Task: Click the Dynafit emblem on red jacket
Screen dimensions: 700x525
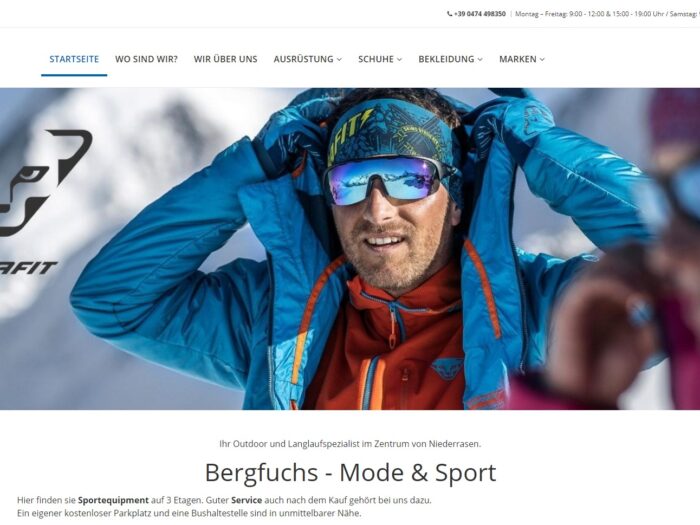Action: (447, 368)
